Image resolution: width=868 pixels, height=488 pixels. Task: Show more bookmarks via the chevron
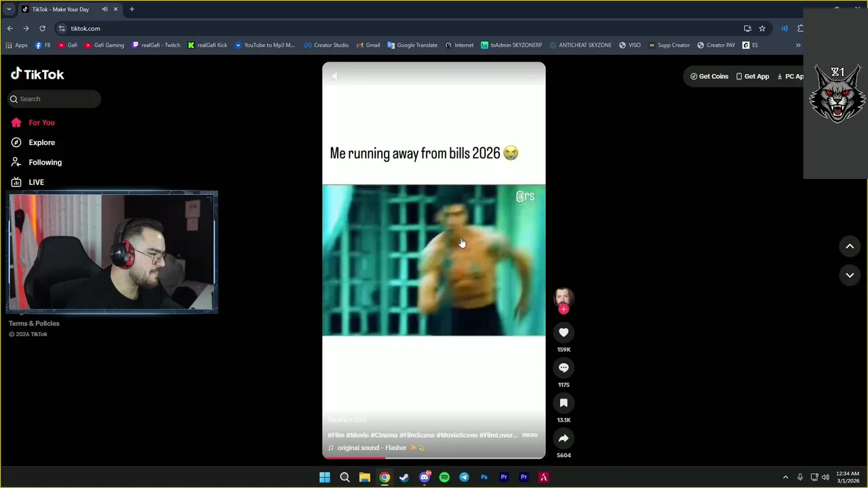click(x=797, y=45)
